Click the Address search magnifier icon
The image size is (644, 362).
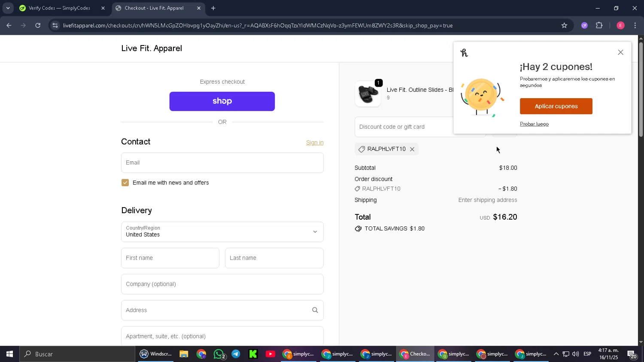click(x=315, y=310)
